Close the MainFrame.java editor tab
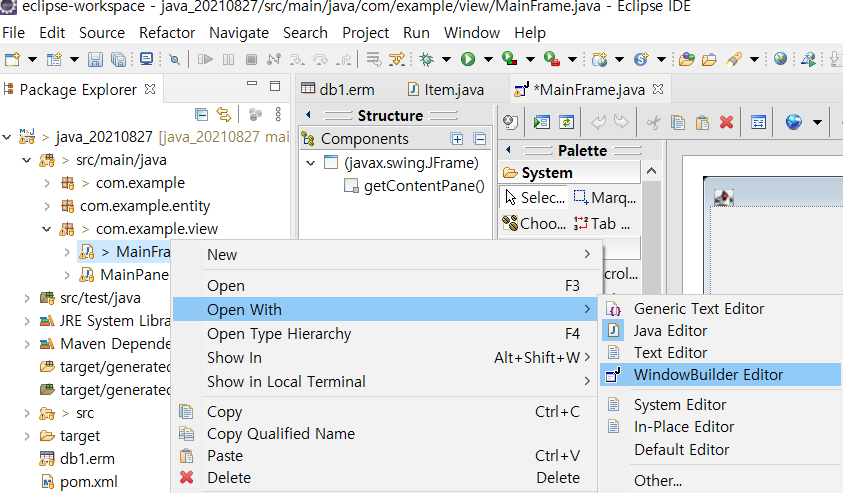The width and height of the screenshot is (843, 493). click(658, 89)
